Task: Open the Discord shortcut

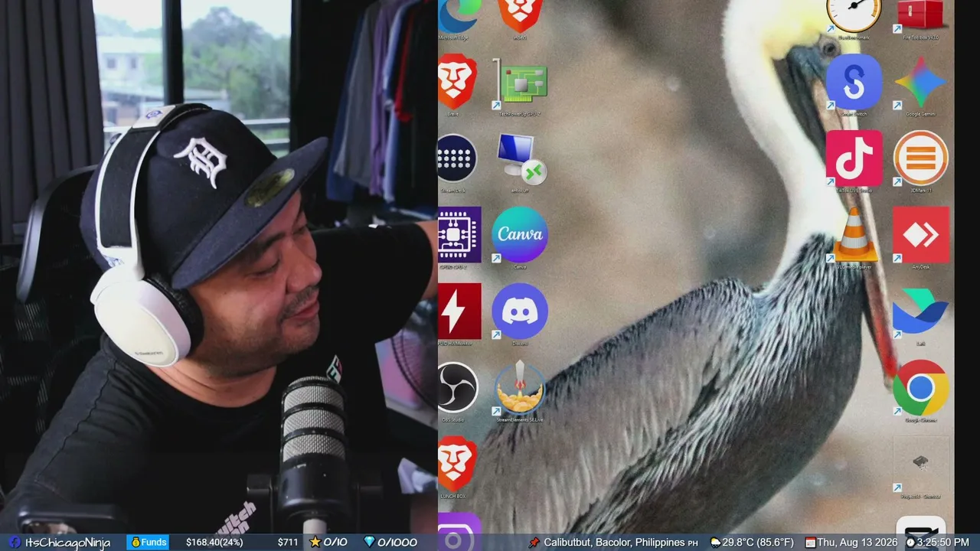Action: [x=520, y=313]
